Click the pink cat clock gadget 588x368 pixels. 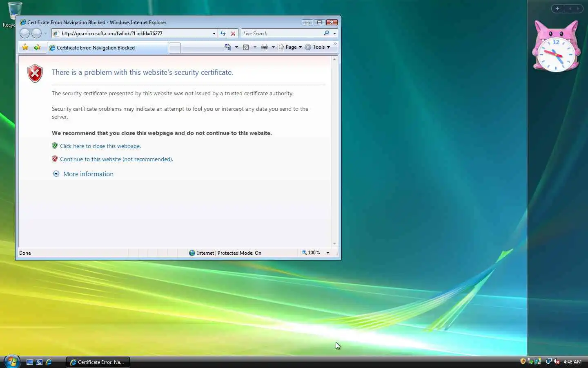[x=556, y=46]
